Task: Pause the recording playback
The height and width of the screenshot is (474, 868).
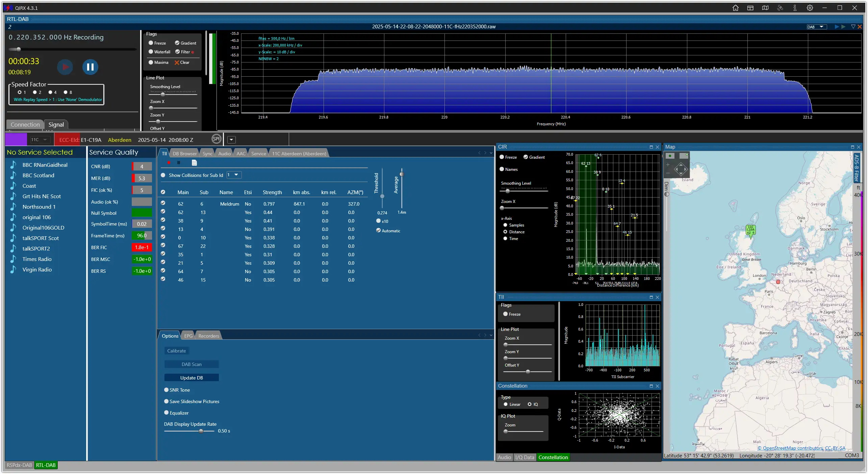Action: (90, 67)
